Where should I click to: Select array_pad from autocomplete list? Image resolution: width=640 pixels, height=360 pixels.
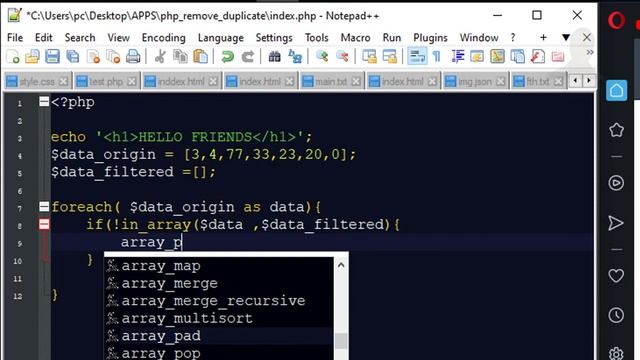pyautogui.click(x=219, y=336)
